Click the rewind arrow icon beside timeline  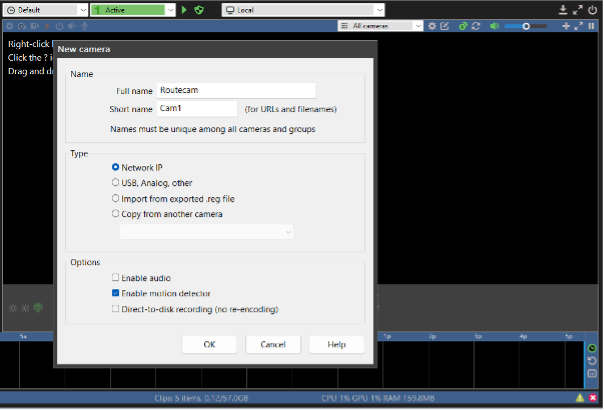pyautogui.click(x=592, y=361)
